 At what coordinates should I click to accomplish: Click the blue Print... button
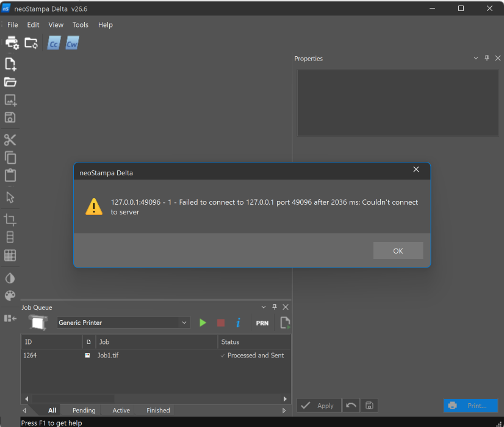coord(471,406)
